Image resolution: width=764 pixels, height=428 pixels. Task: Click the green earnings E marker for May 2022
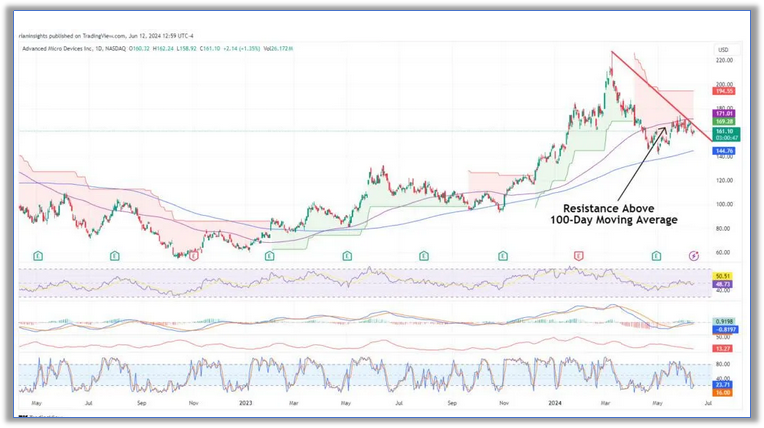(x=38, y=256)
